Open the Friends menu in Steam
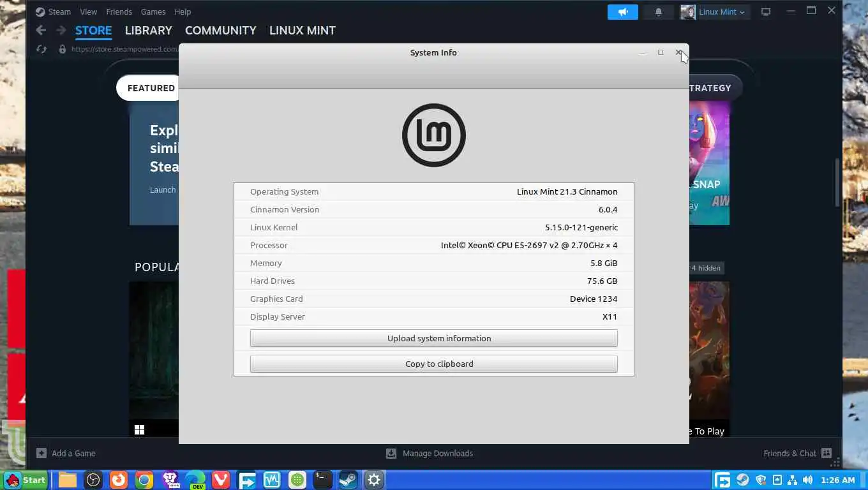The width and height of the screenshot is (868, 490). tap(119, 11)
